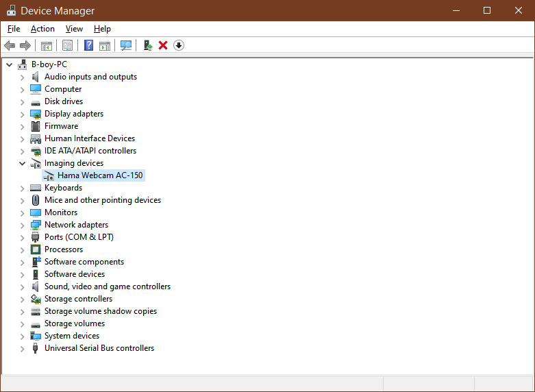Click the Firmware chip icon
Image resolution: width=535 pixels, height=392 pixels.
[x=36, y=126]
